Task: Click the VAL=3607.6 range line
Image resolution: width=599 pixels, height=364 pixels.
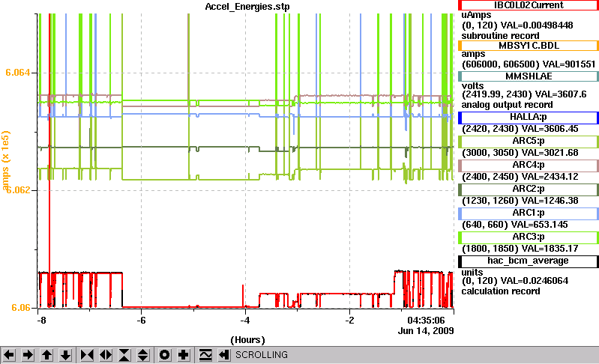Action: (x=524, y=94)
